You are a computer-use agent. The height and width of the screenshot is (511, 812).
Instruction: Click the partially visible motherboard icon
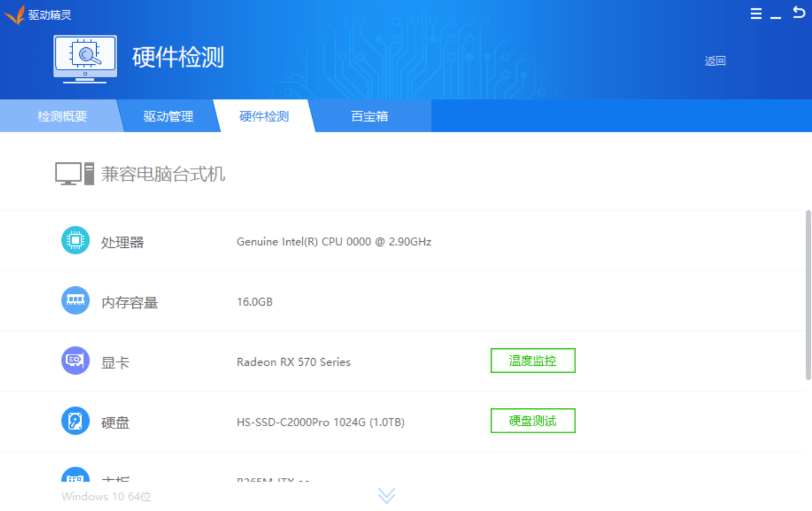pos(75,476)
